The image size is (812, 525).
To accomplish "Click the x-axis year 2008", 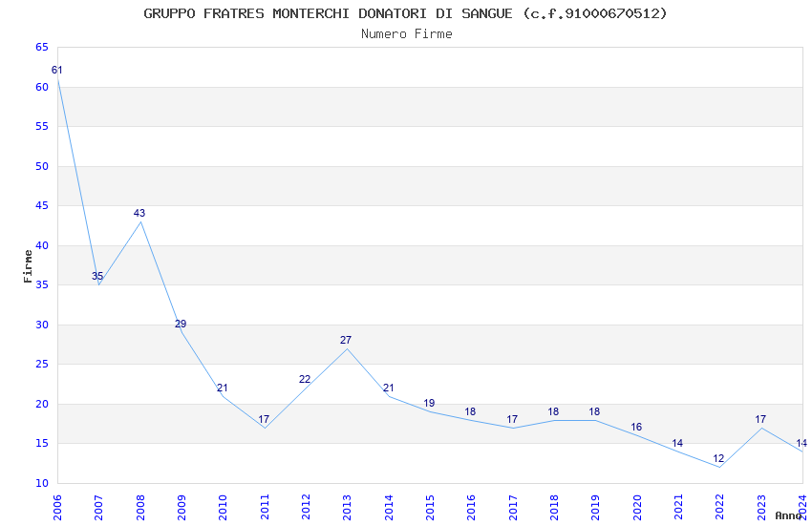I will 139,508.
